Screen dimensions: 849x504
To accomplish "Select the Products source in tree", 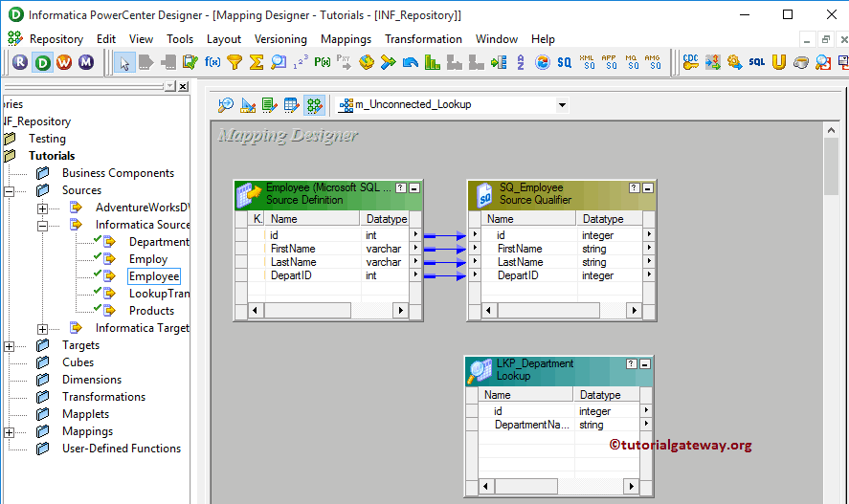I will pyautogui.click(x=151, y=311).
